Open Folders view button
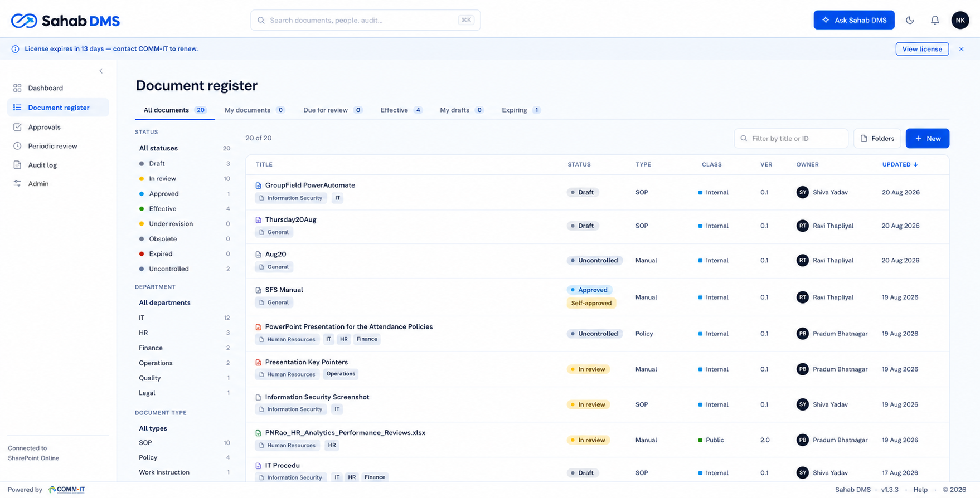 tap(877, 138)
